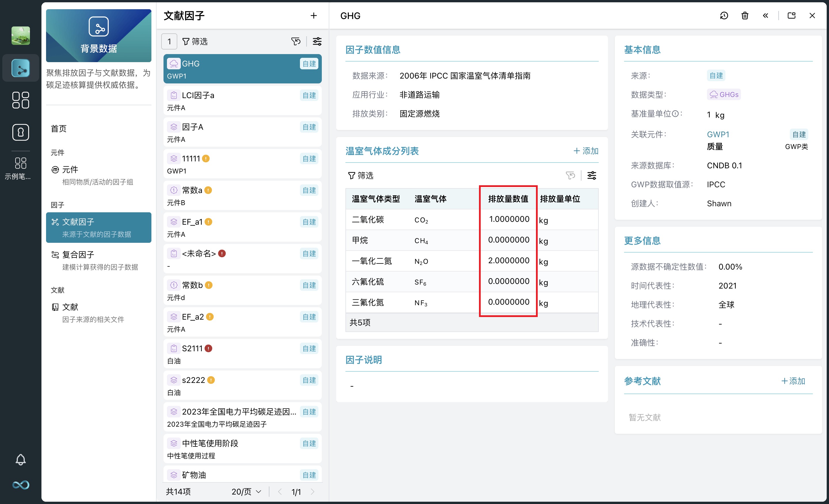829x504 pixels.
Task: Open detail in new window icon
Action: click(791, 16)
